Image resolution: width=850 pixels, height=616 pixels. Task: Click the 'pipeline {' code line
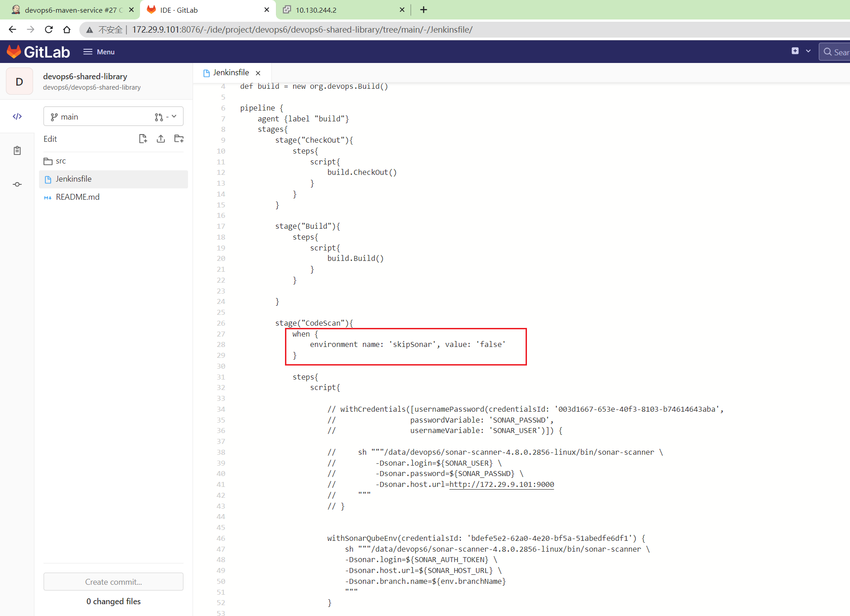(x=262, y=108)
